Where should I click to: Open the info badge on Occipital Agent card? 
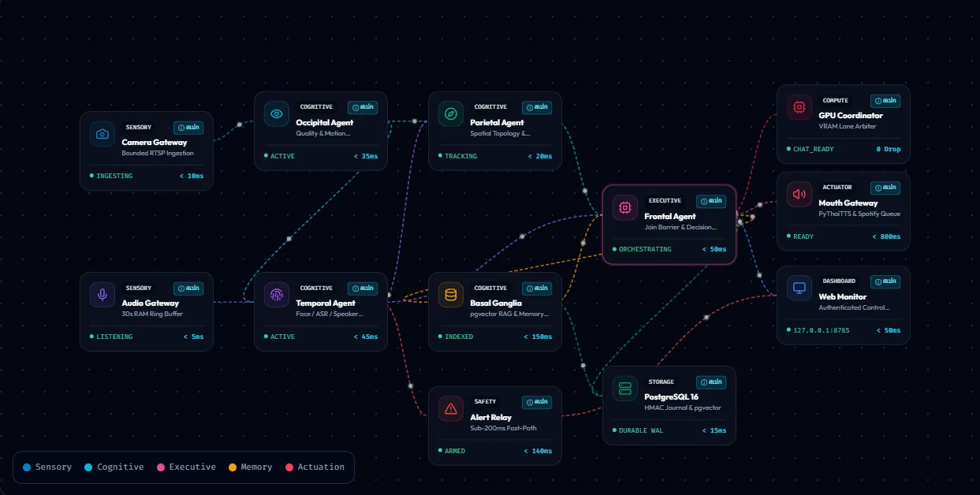point(363,106)
